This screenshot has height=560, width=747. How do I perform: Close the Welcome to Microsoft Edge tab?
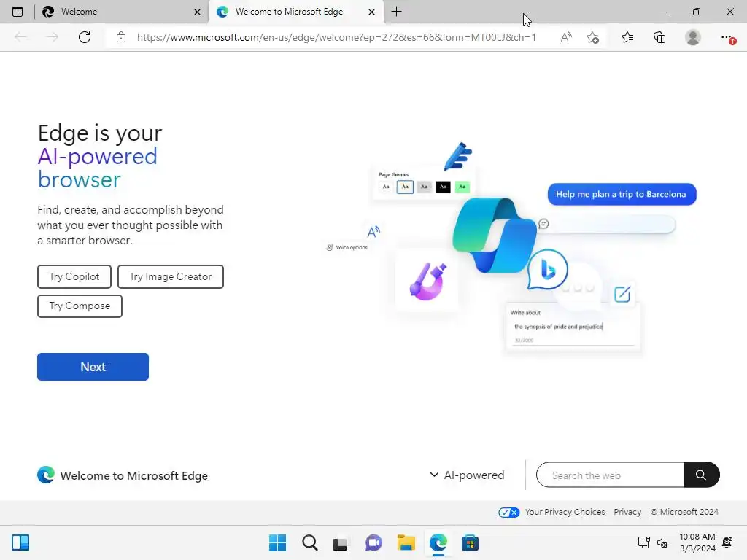pos(371,12)
